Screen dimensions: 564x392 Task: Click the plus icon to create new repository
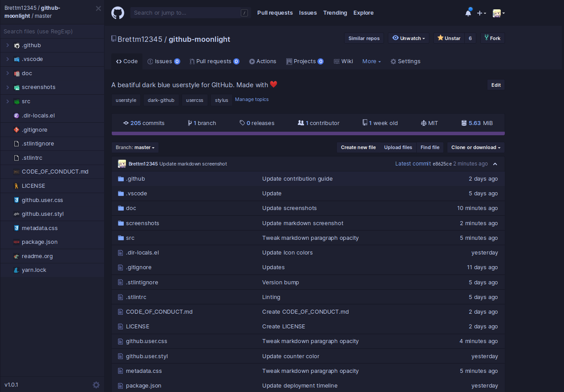click(x=479, y=13)
